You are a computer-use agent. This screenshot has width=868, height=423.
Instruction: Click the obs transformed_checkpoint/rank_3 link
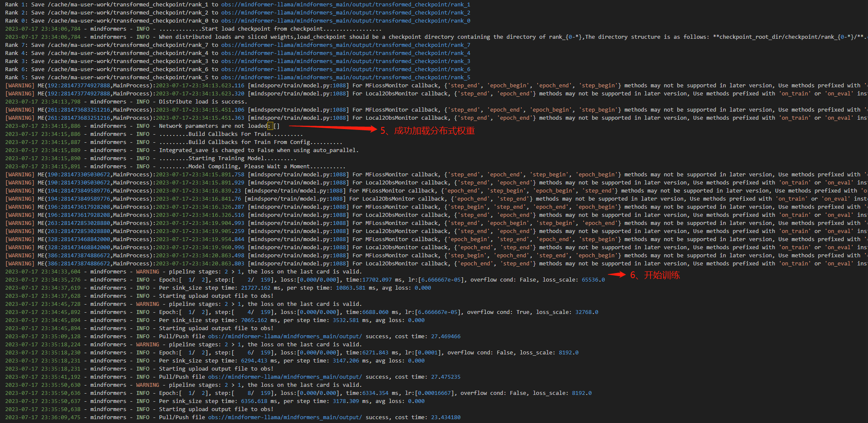[346, 61]
